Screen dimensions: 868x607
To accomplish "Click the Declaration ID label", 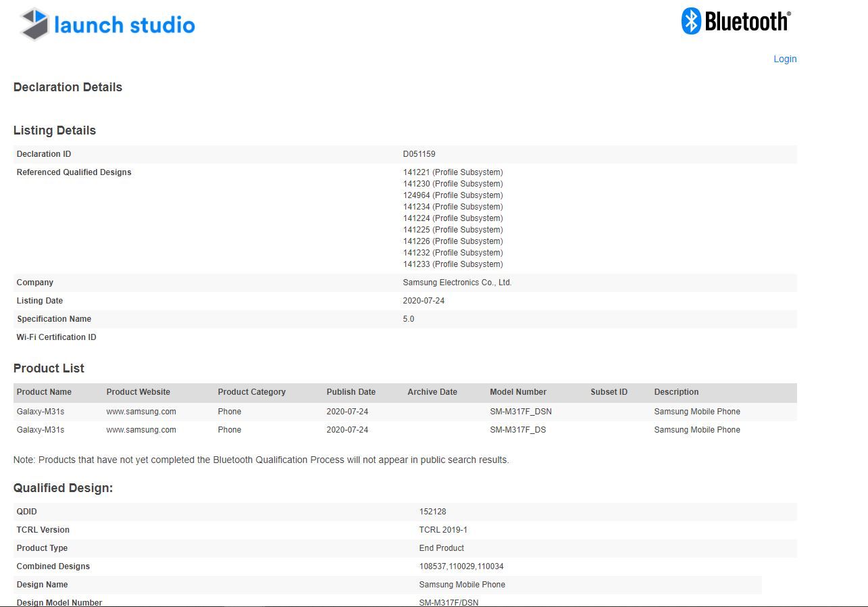I will click(x=44, y=154).
